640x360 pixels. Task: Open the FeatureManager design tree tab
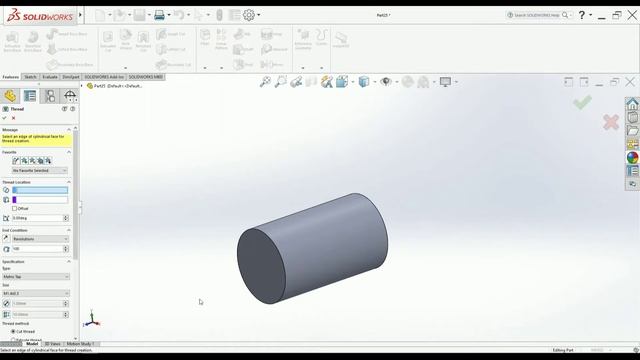coord(10,96)
